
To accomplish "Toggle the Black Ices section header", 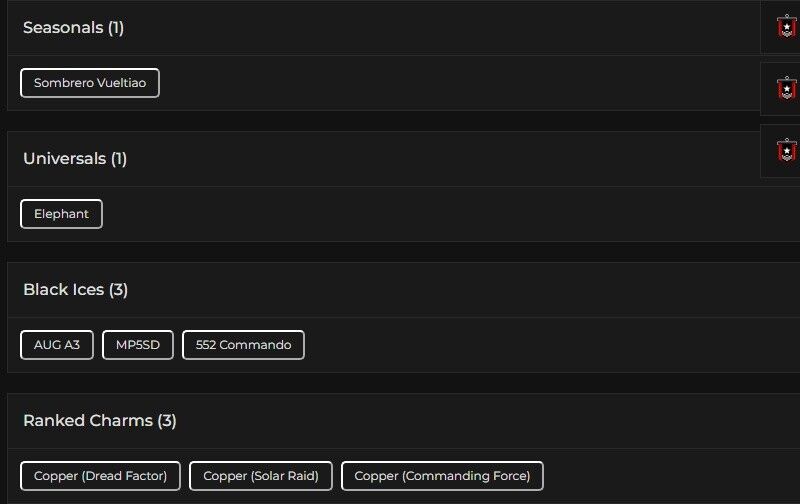I will pyautogui.click(x=75, y=290).
